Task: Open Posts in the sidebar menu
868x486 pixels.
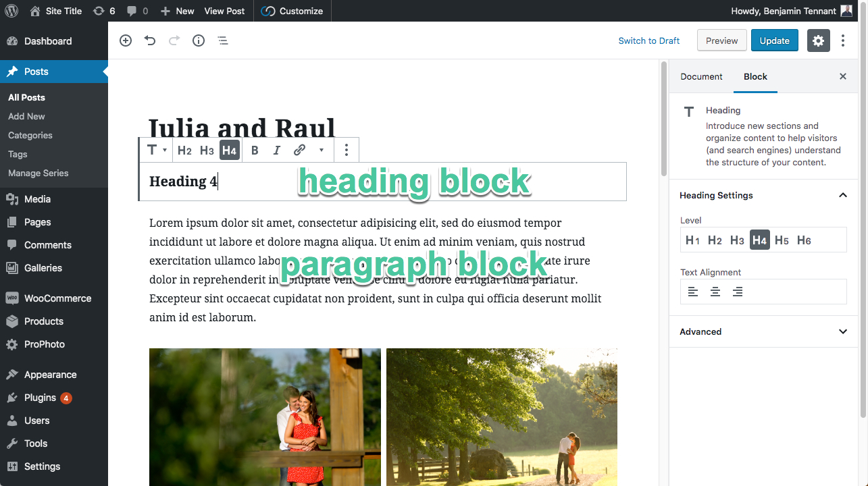Action: pos(54,72)
